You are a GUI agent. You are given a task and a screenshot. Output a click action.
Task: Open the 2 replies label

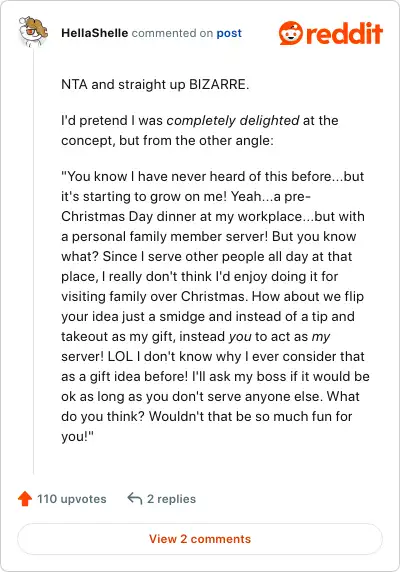(171, 499)
